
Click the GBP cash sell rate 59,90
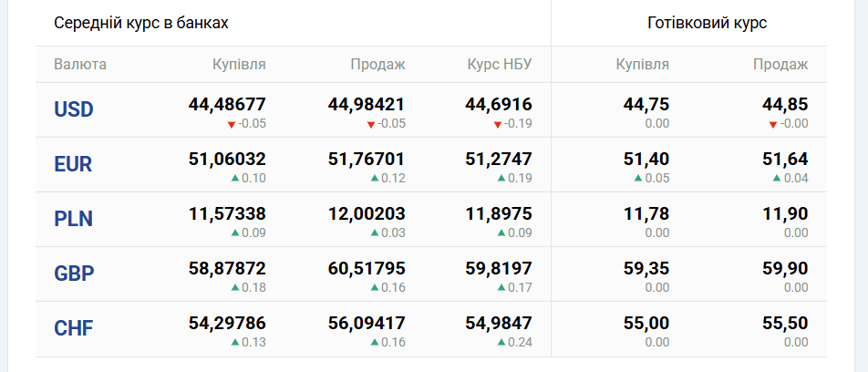(x=785, y=269)
